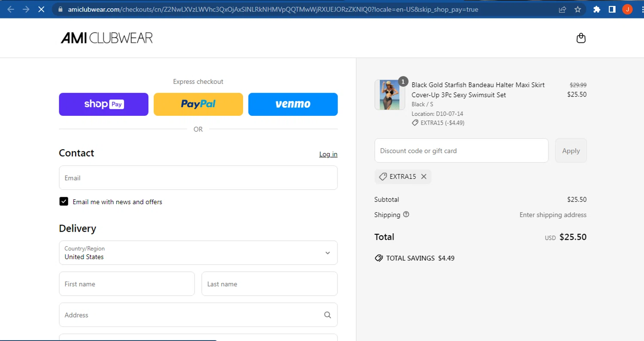Viewport: 644px width, 341px height.
Task: Click the Apply discount button
Action: [x=571, y=151]
